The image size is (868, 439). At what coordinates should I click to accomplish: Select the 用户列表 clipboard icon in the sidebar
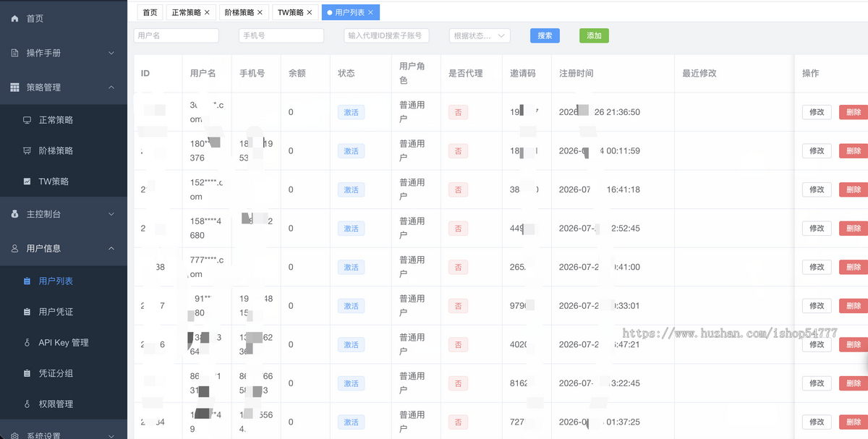pos(27,281)
